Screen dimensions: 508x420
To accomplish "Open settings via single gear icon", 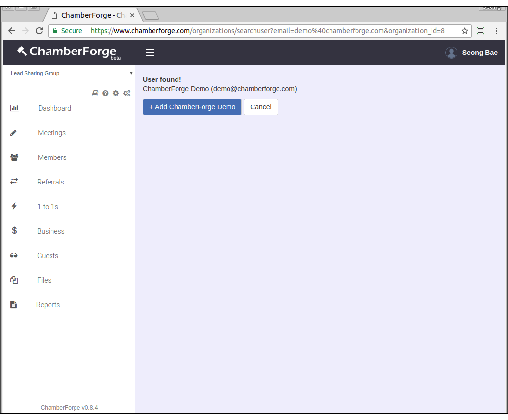I will coord(116,93).
